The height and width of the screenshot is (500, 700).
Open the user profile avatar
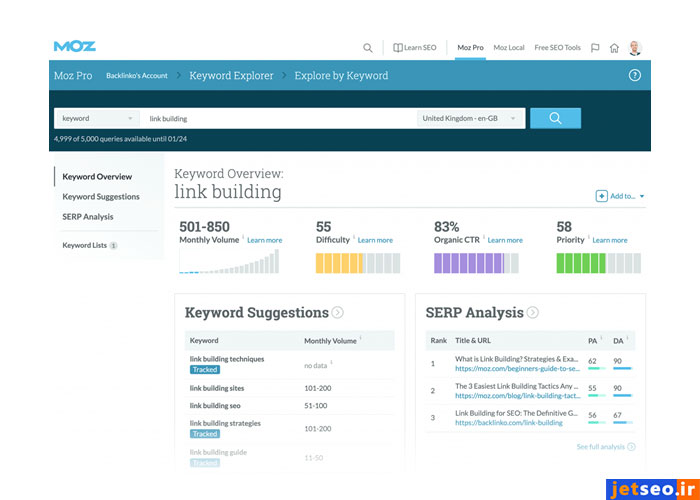point(635,47)
